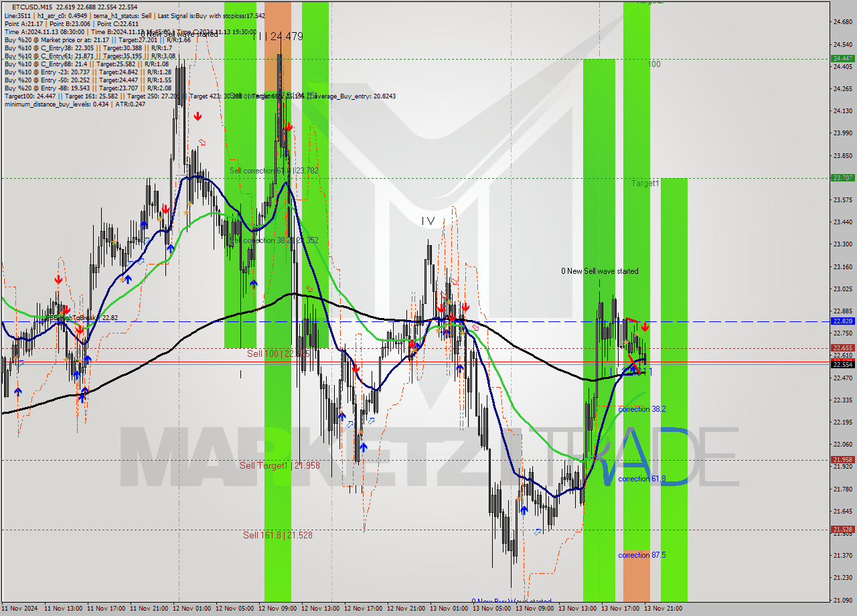857x616 pixels.
Task: Click the '12 Nov 09:00' time axis label
Action: (277, 609)
